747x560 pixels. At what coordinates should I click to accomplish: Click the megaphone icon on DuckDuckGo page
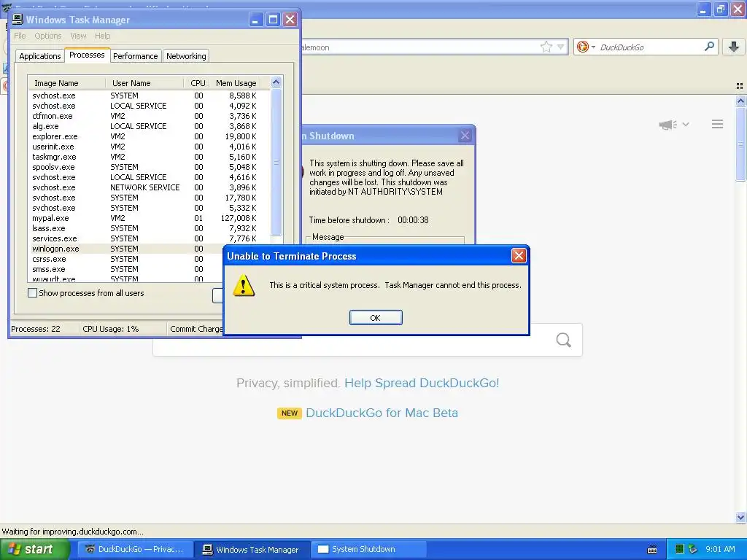(668, 124)
